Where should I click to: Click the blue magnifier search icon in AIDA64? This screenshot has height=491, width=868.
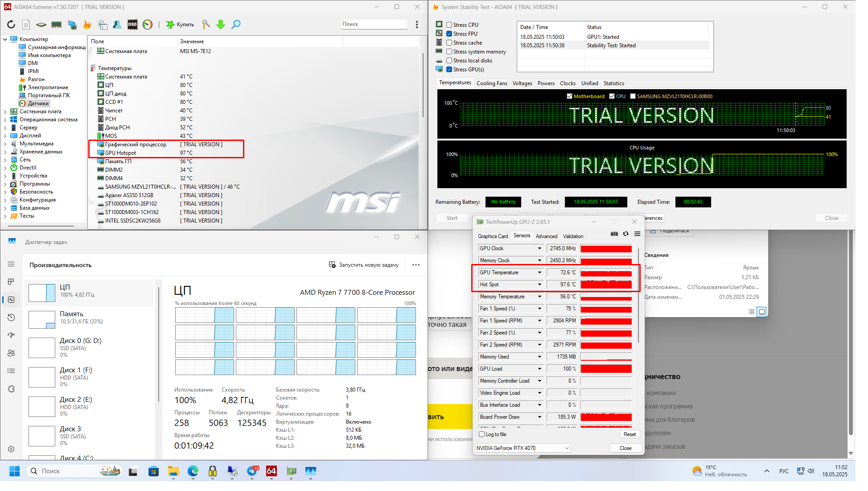coord(236,25)
